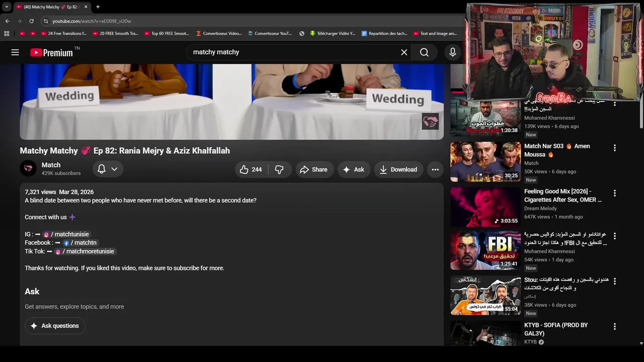
Task: Start voice search with microphone icon
Action: (x=453, y=52)
